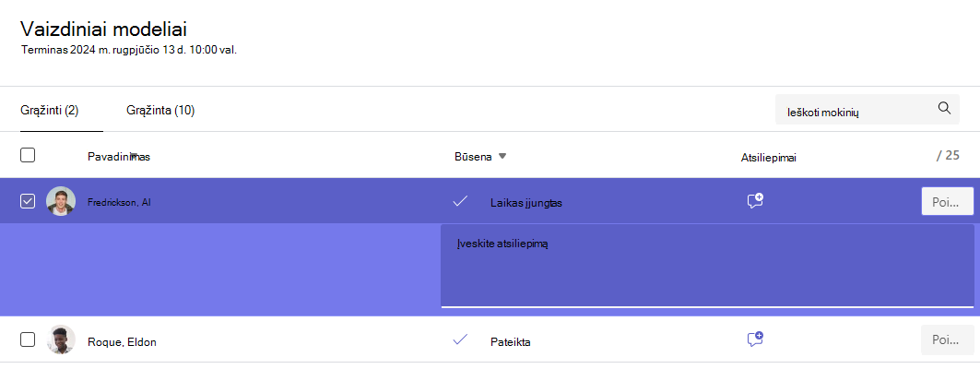The height and width of the screenshot is (369, 980).
Task: Select the Roque, Eldon student name
Action: [x=122, y=342]
